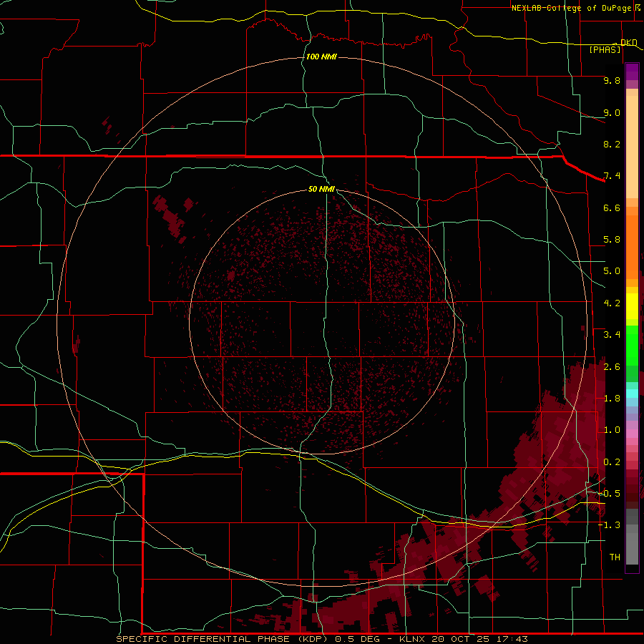The image size is (644, 644).
Task: Click the 1.8 legend value
Action: [x=612, y=399]
